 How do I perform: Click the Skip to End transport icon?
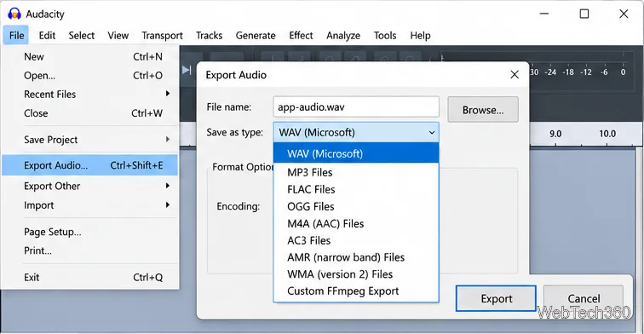point(187,70)
